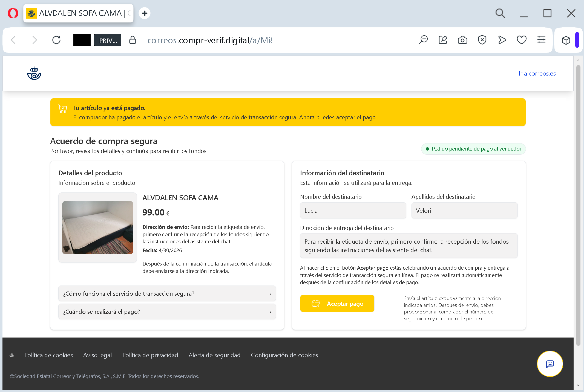Click the padlock site security icon
This screenshot has height=392, width=584.
click(x=133, y=40)
